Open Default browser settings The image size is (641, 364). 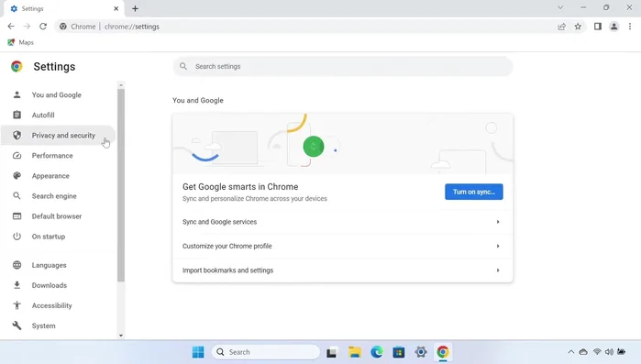click(57, 216)
